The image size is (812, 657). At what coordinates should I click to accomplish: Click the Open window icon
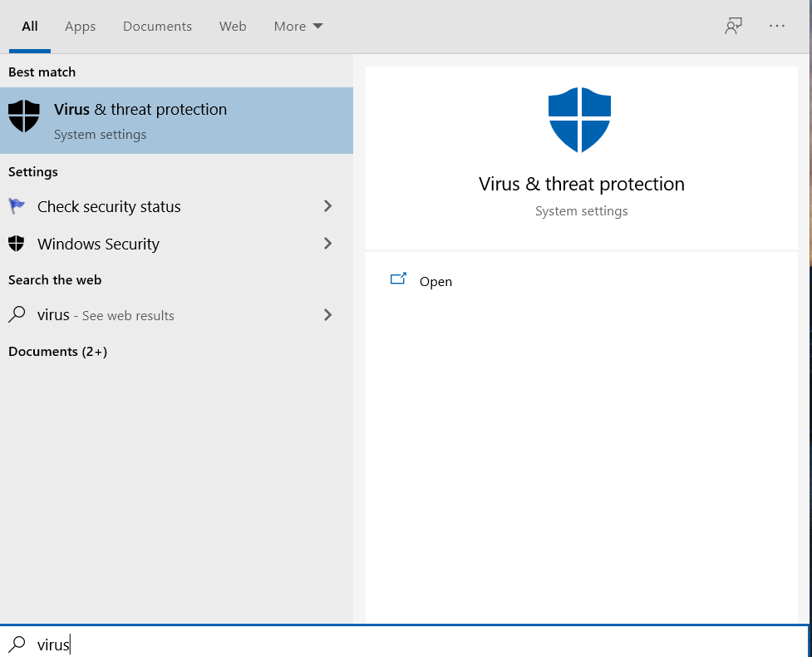click(398, 279)
